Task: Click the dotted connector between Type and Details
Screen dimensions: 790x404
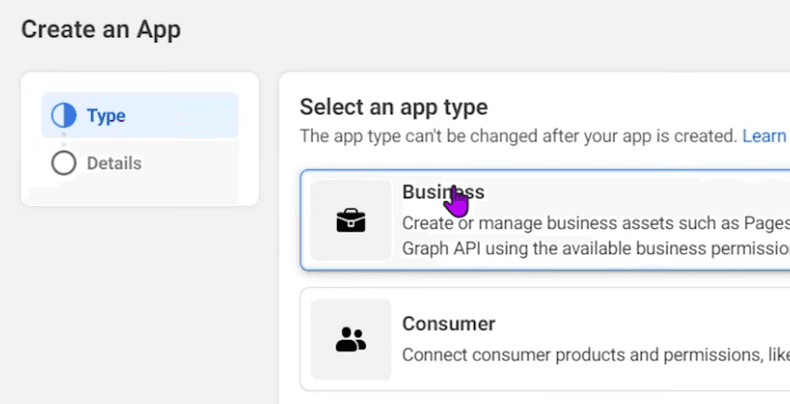Action: (x=64, y=140)
